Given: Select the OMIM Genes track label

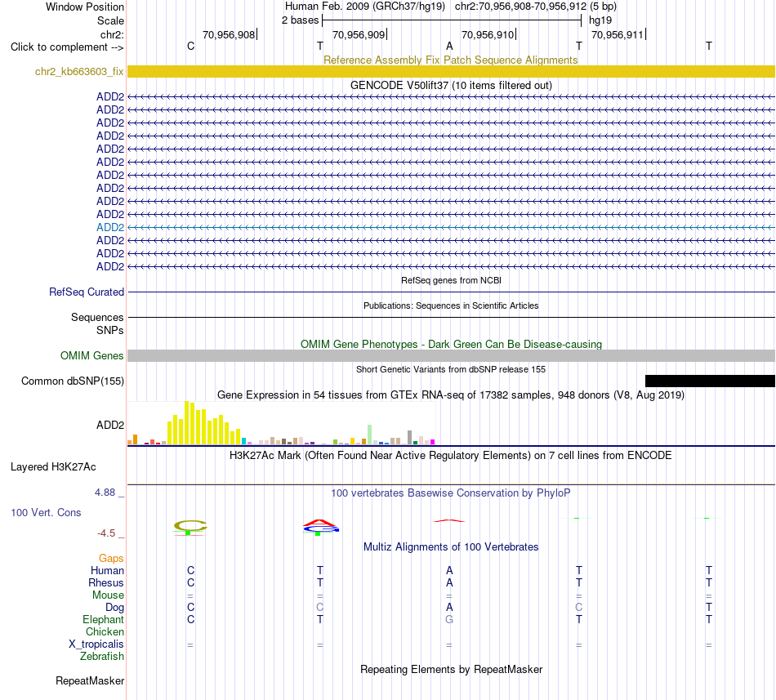Looking at the screenshot, I should coord(92,355).
